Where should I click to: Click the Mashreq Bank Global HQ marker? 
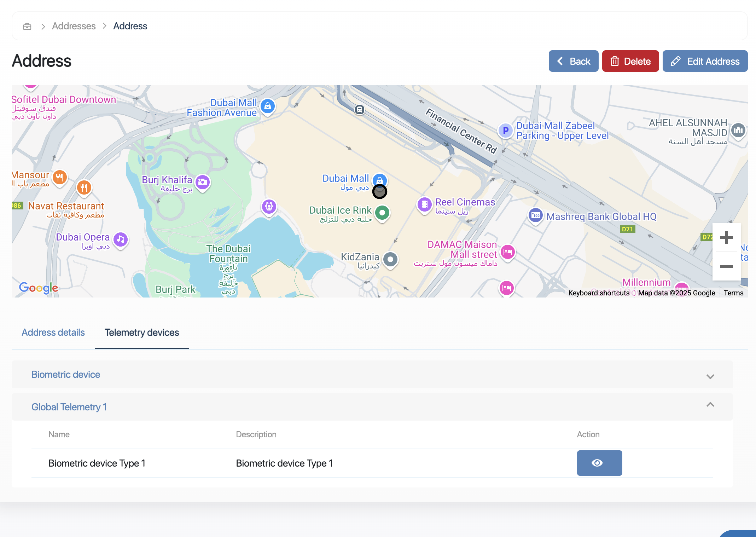tap(535, 215)
